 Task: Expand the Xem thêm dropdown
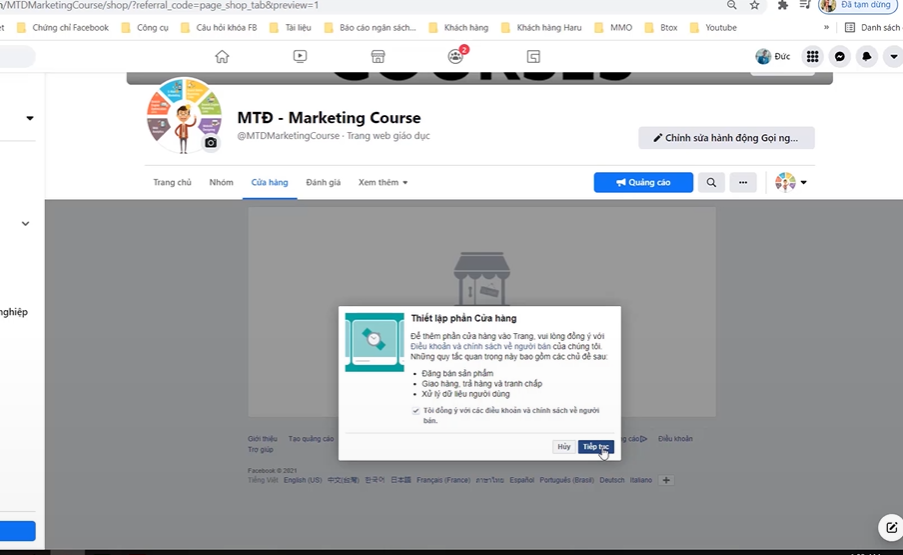[x=383, y=183]
